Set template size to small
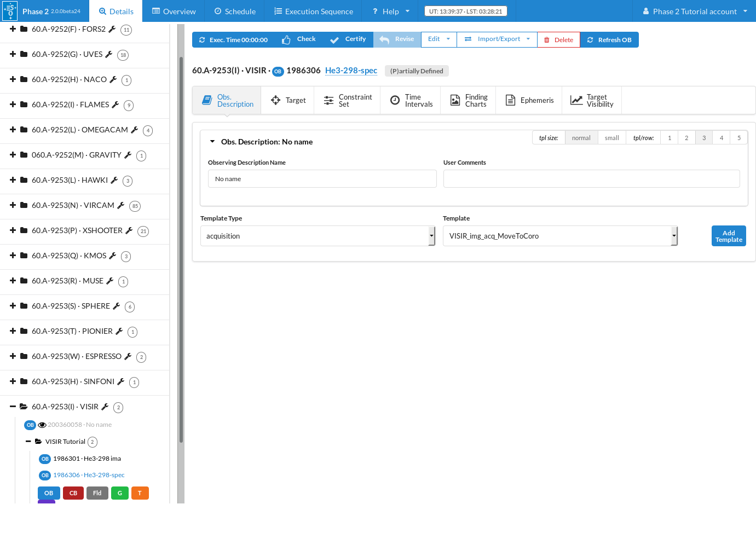Viewport: 756px width, 533px height. tap(611, 138)
